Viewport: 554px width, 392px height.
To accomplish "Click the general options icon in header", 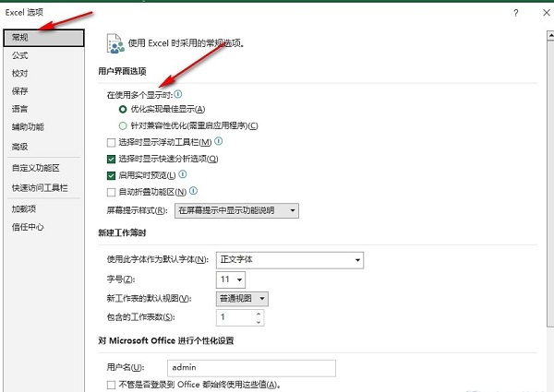I will point(115,42).
